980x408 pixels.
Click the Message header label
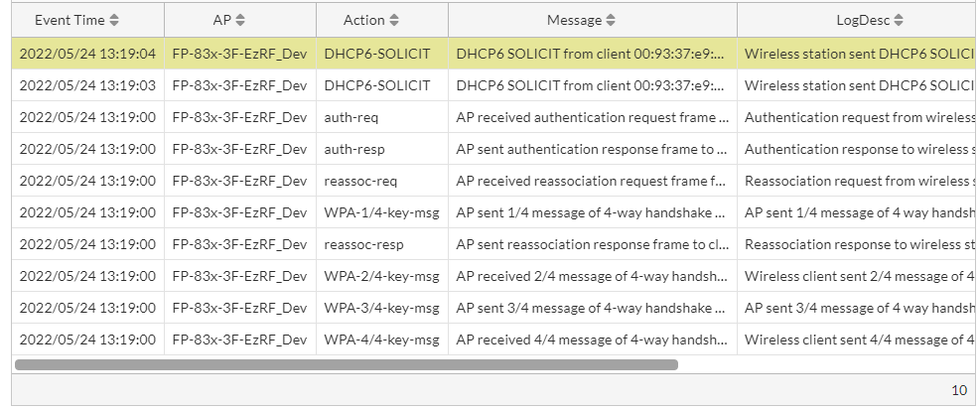[x=574, y=20]
